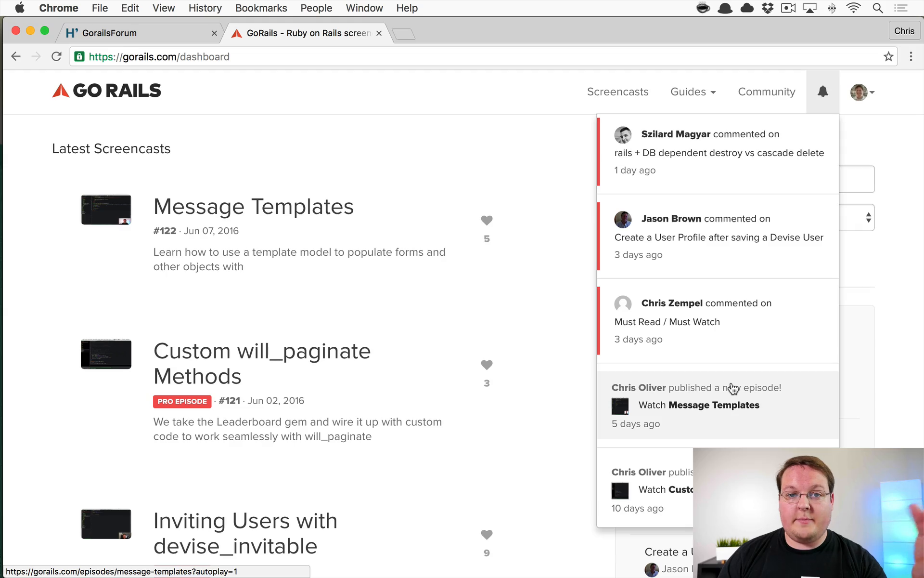Switch to the GorailsForum tab

109,33
